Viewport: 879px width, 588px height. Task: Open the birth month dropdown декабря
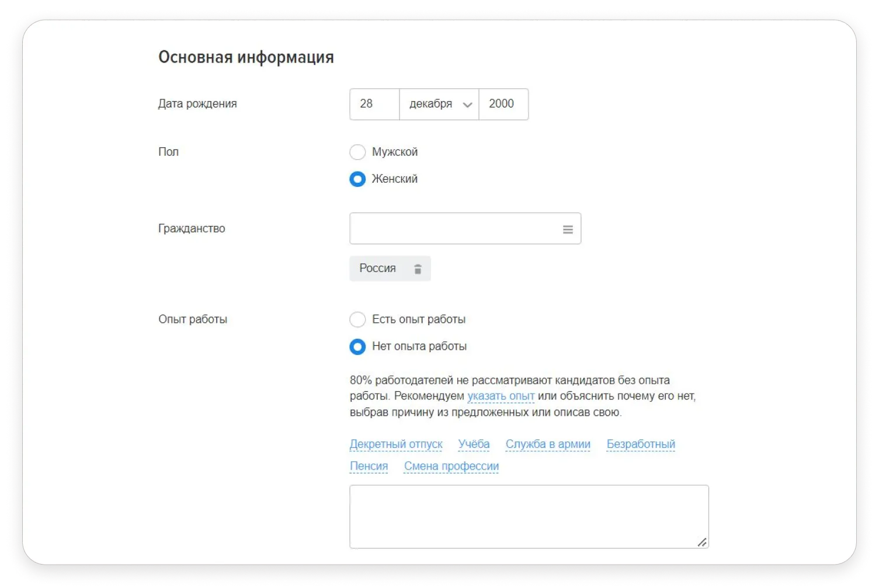(439, 105)
